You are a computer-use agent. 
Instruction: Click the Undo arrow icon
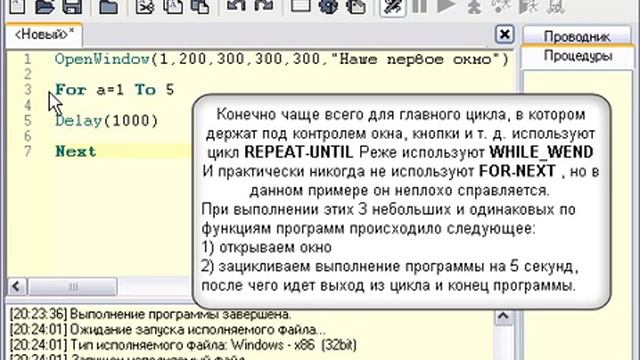pyautogui.click(x=236, y=5)
